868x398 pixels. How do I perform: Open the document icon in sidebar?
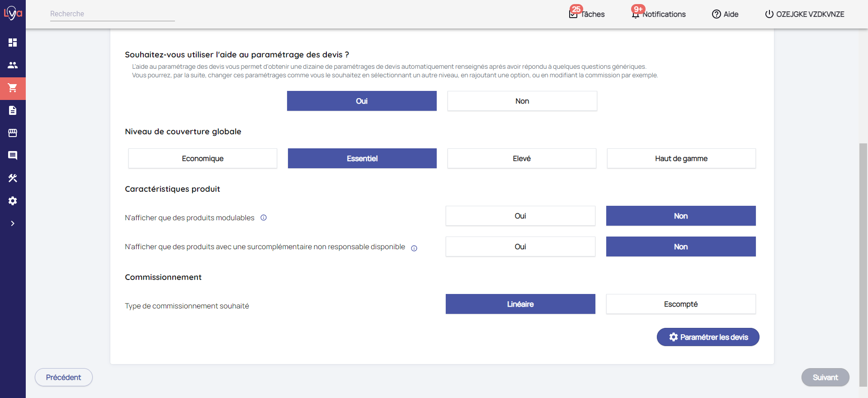click(x=13, y=110)
